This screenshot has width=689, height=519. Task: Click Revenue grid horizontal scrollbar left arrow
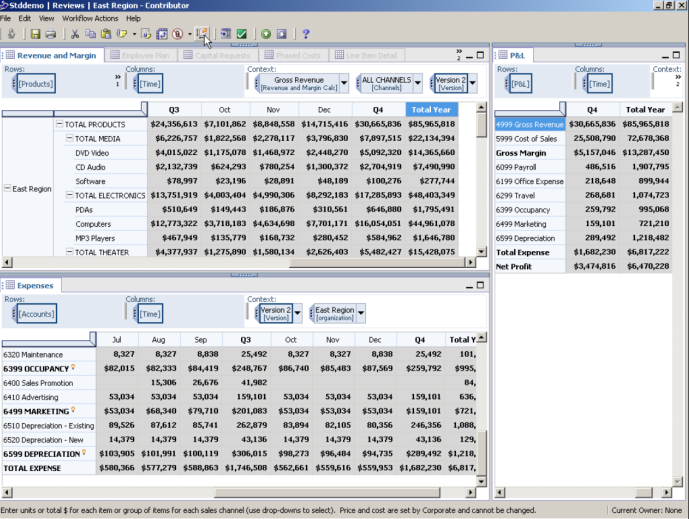coord(7,262)
